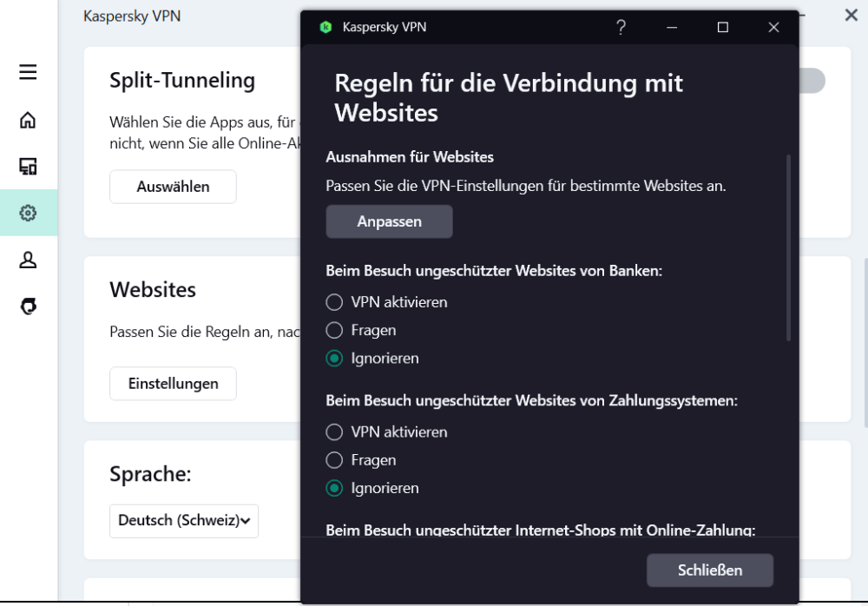The height and width of the screenshot is (606, 868).
Task: Go to the Home sidebar icon
Action: pos(28,120)
